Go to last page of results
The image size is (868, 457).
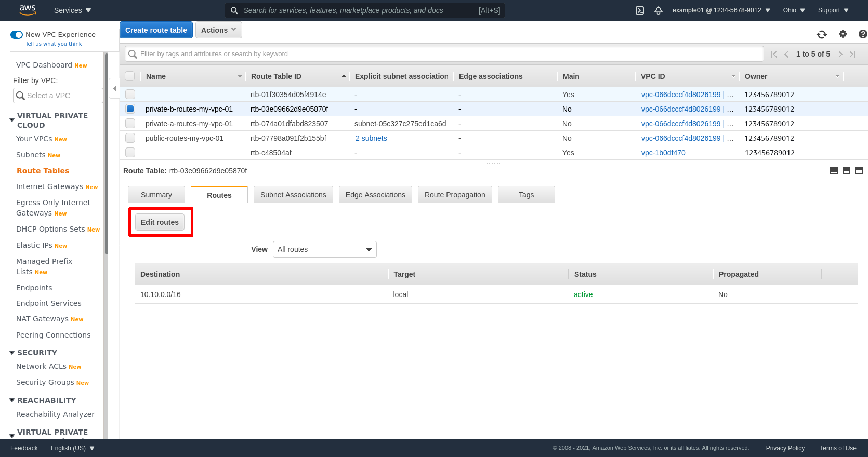[852, 54]
